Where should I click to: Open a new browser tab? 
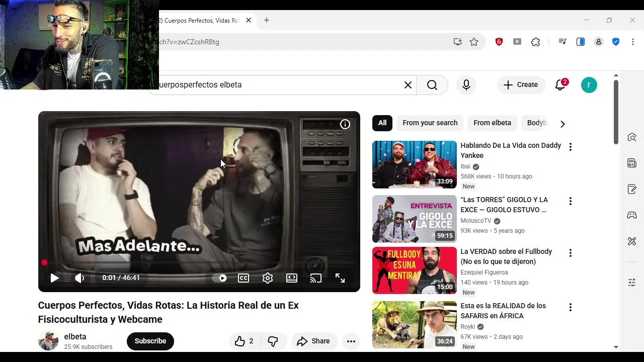pos(267,21)
